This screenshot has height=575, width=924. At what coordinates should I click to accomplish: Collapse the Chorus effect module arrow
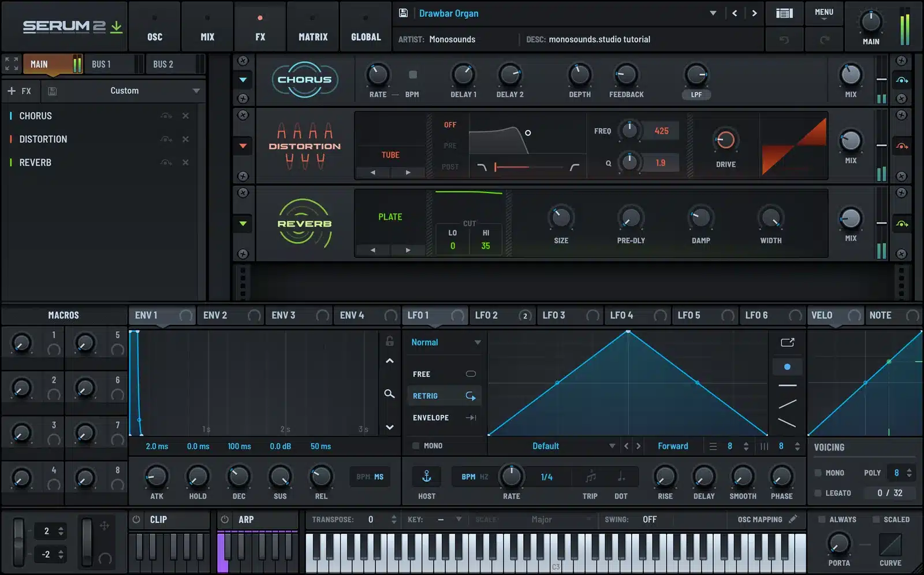click(243, 80)
